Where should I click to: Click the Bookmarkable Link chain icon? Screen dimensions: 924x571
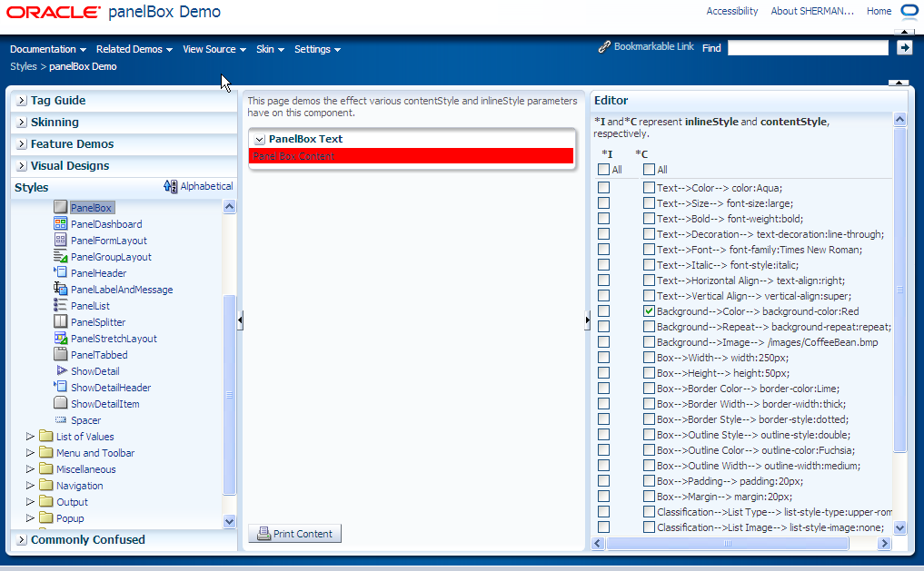pos(604,47)
